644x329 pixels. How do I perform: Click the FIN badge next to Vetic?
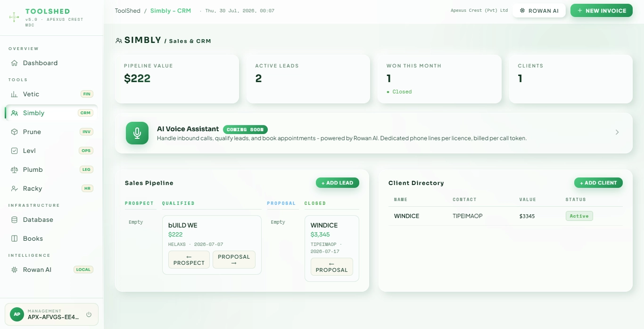click(87, 94)
